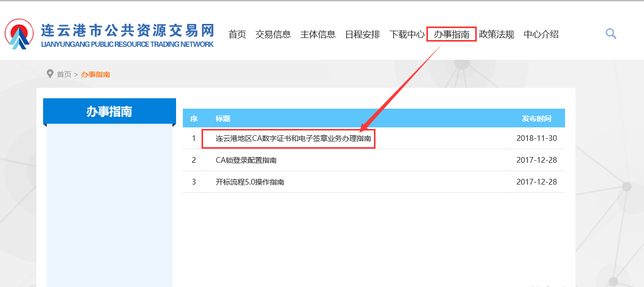The image size is (644, 287).
Task: Click the 2017-12-28 date in 开标流程5.0操作指南 row
Action: tap(536, 182)
